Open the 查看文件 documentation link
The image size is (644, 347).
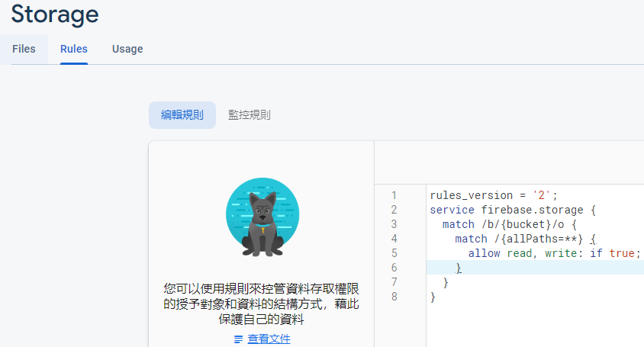coord(269,339)
